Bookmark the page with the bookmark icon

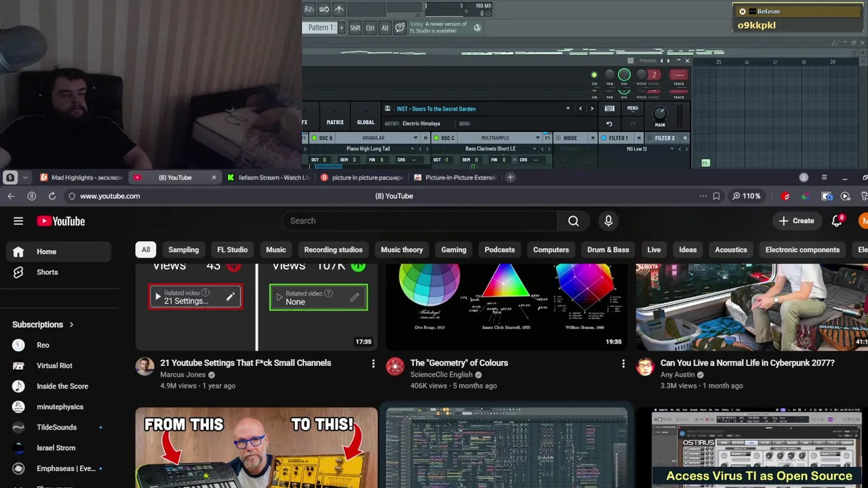pos(716,196)
